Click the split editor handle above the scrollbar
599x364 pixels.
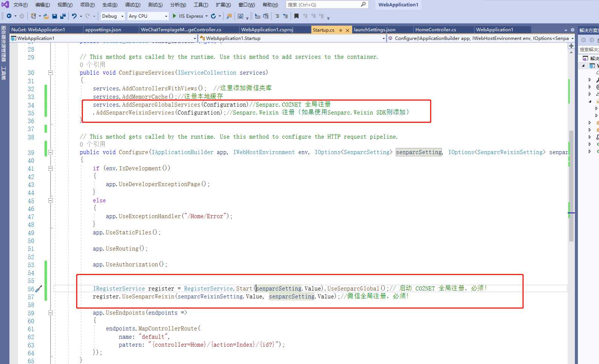(571, 46)
